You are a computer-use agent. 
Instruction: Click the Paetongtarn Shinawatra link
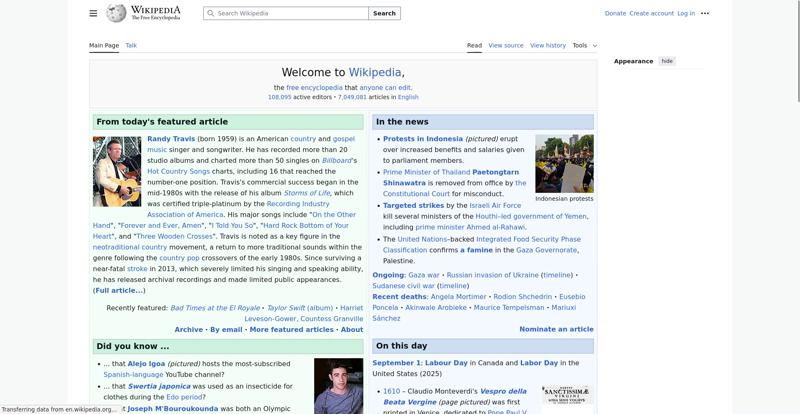451,178
